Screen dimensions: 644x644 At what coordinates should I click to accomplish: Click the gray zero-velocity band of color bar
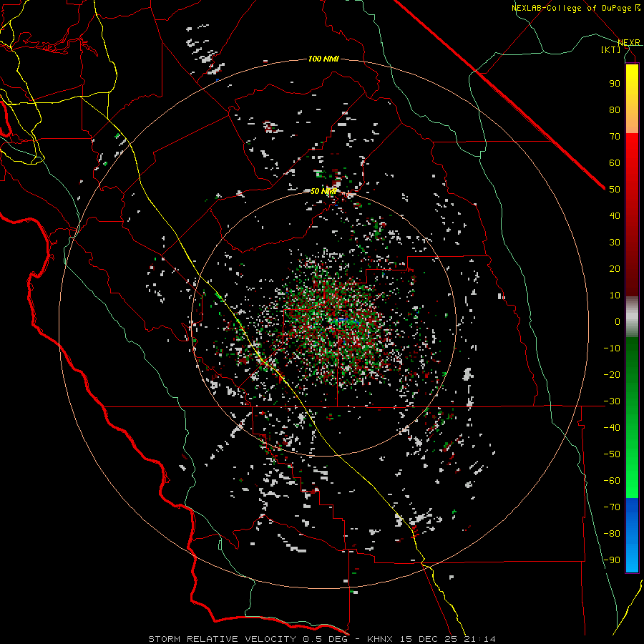coord(632,317)
